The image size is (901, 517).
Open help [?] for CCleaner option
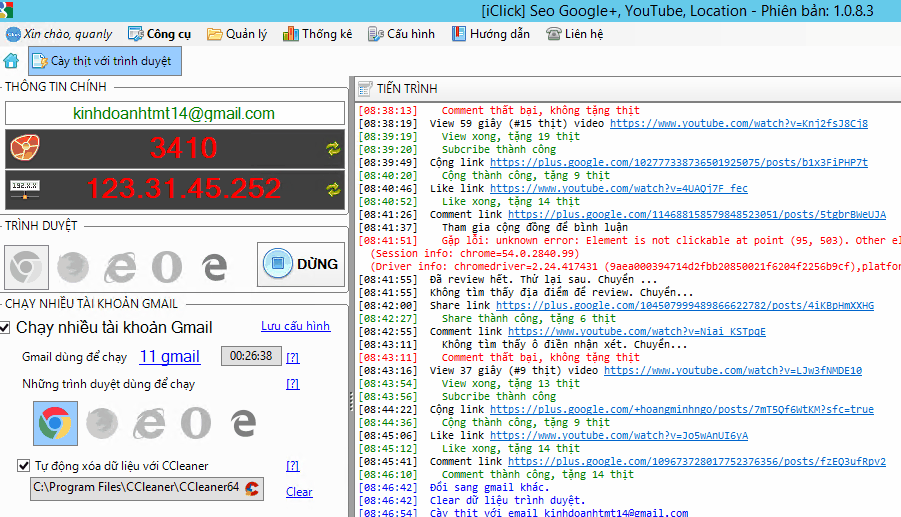tap(292, 466)
